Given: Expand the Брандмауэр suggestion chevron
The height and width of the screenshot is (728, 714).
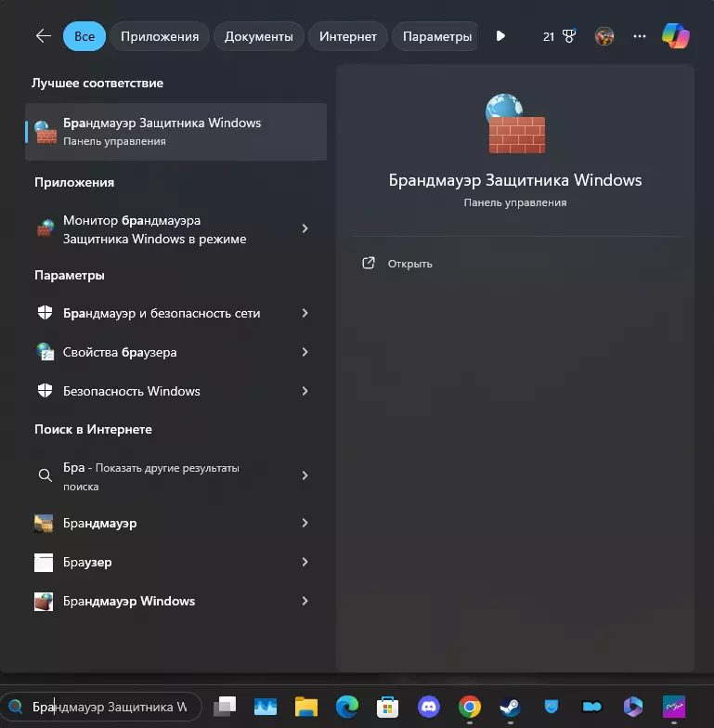Looking at the screenshot, I should pyautogui.click(x=305, y=524).
